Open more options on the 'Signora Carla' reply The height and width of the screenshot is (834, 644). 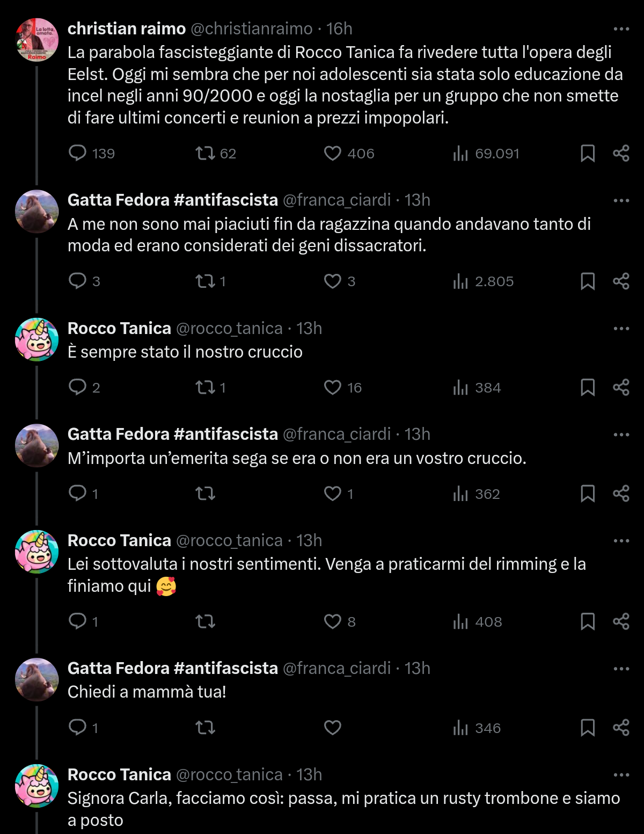(622, 774)
